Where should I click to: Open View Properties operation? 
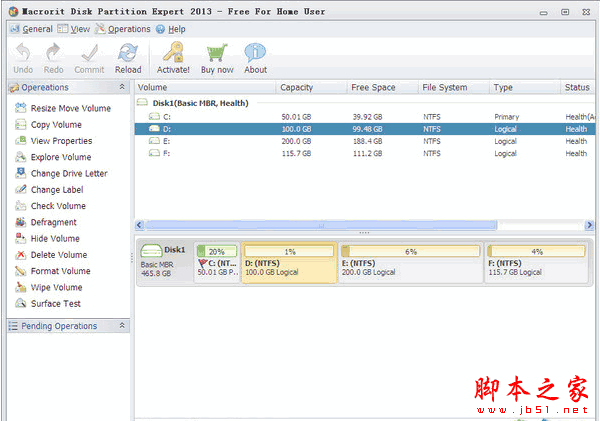54,141
